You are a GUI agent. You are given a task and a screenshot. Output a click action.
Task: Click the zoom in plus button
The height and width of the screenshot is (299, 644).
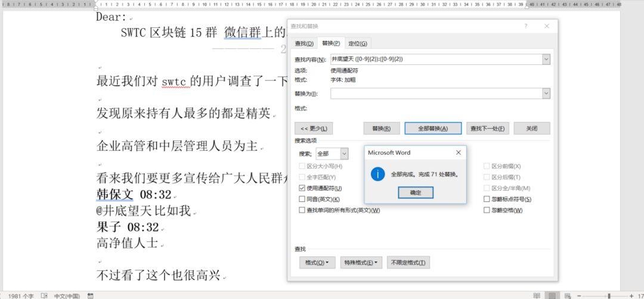click(631, 295)
